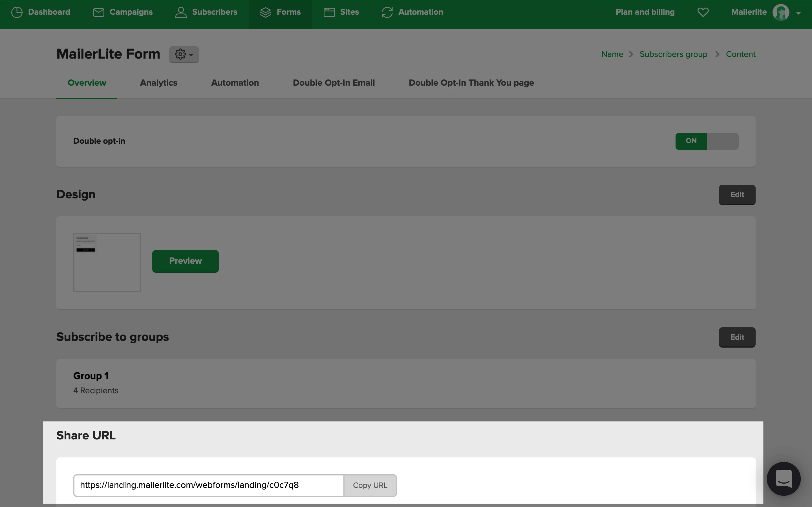This screenshot has height=507, width=812.
Task: Click the Mailerlite profile avatar
Action: pyautogui.click(x=781, y=13)
